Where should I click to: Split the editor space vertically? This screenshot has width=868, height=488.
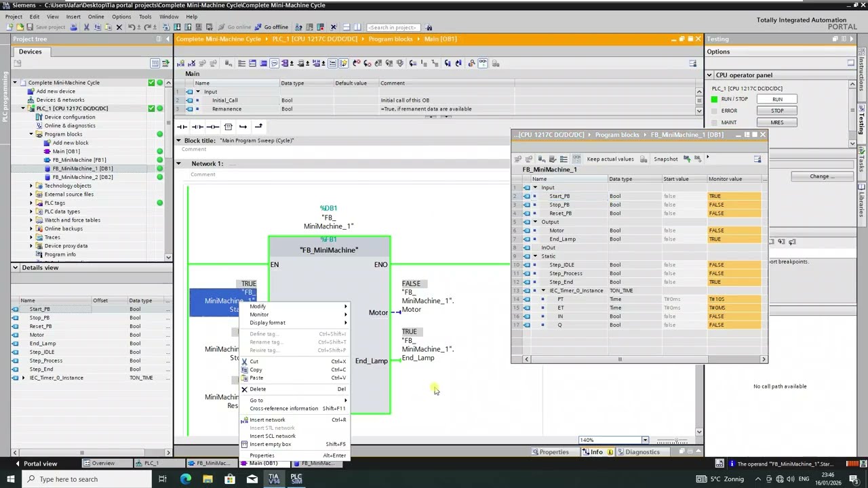point(357,27)
